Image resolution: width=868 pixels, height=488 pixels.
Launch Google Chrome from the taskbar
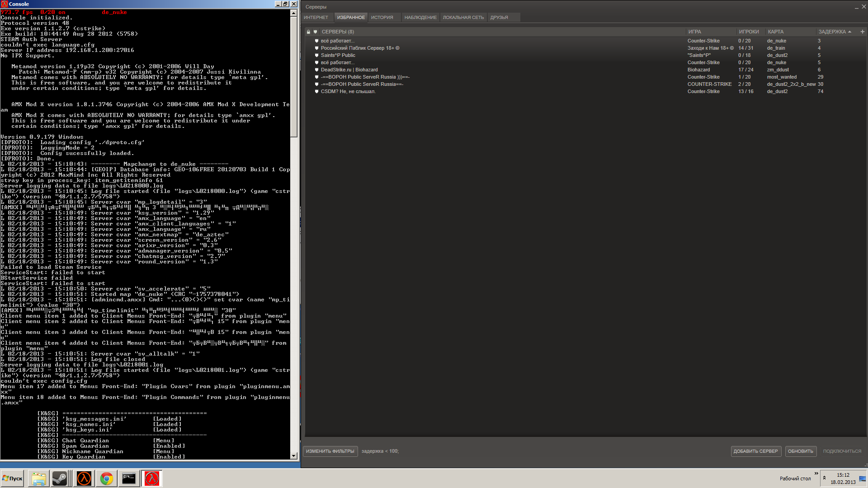click(106, 479)
